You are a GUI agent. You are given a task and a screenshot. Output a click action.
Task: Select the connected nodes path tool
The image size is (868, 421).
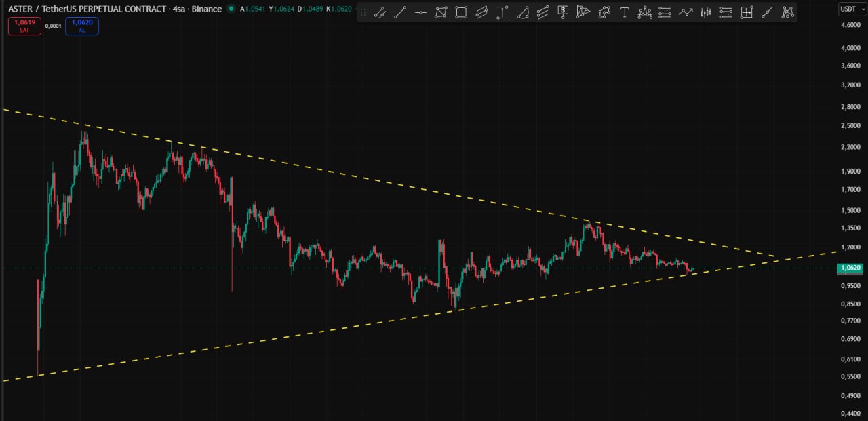coord(604,12)
